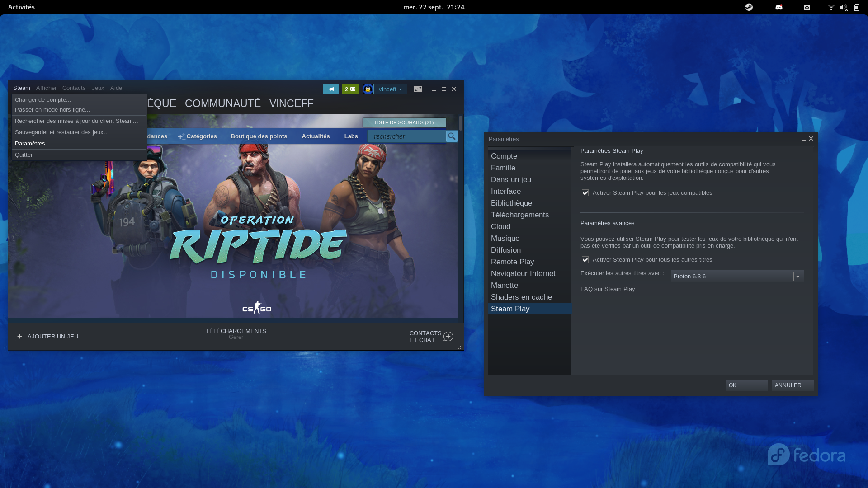868x488 pixels.
Task: Open the Aide menu
Action: click(x=116, y=88)
